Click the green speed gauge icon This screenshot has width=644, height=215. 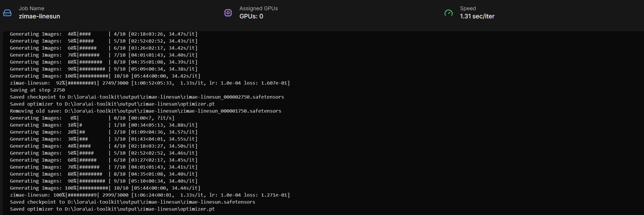click(x=448, y=13)
